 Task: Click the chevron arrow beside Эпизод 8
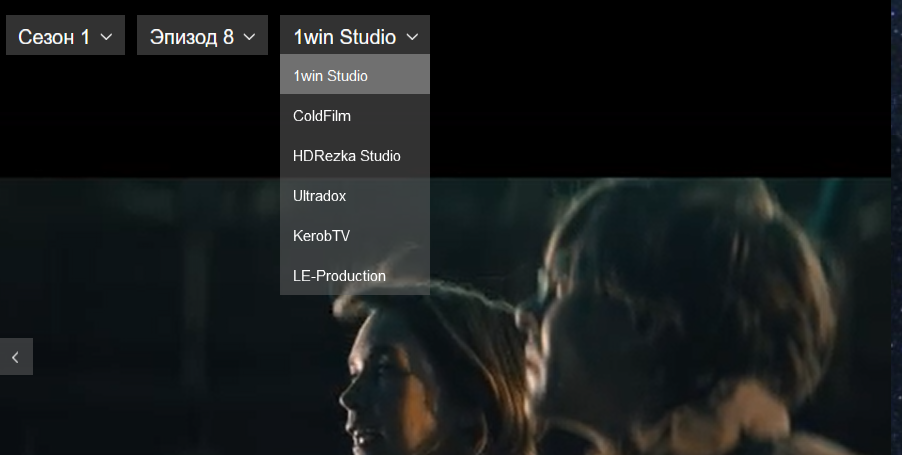tap(250, 38)
